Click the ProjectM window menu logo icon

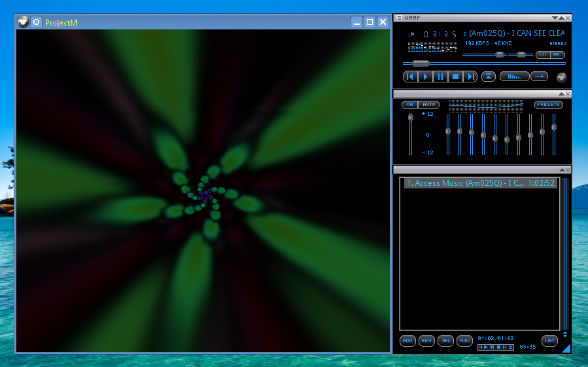[23, 22]
